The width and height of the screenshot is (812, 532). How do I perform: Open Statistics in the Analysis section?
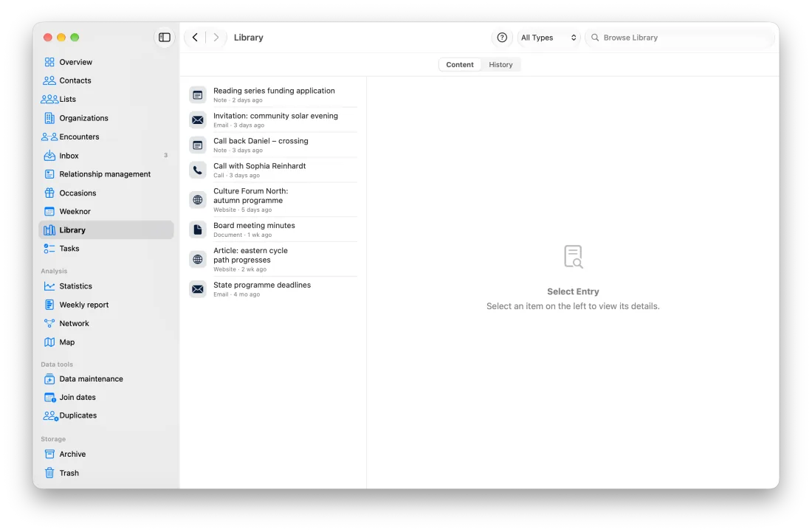click(x=106, y=286)
